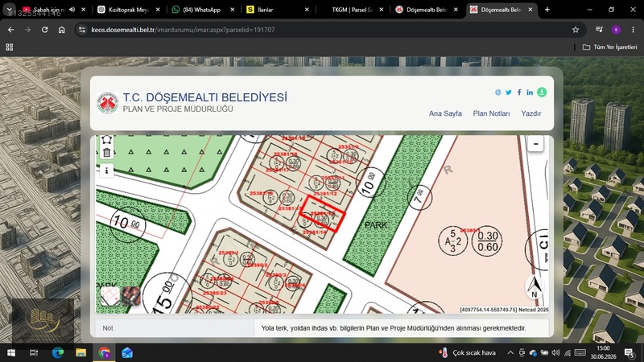Image resolution: width=644 pixels, height=362 pixels.
Task: Click the Chrome taskbar icon
Action: pyautogui.click(x=104, y=353)
